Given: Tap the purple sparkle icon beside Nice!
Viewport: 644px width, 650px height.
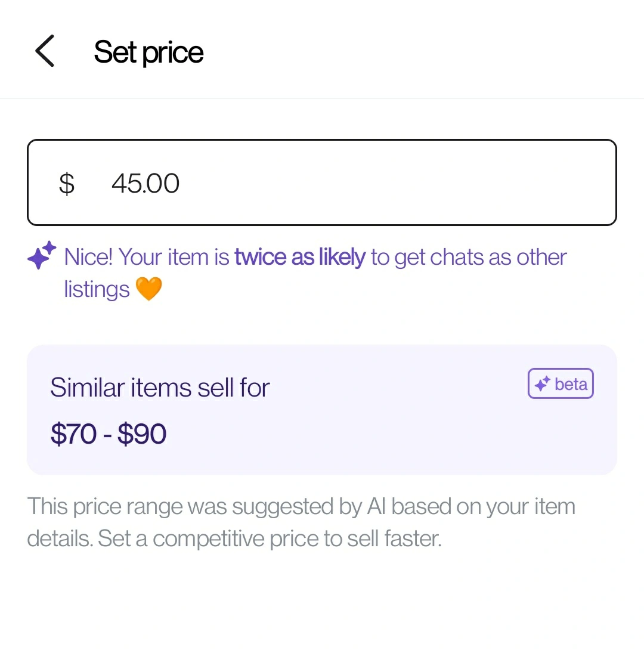Looking at the screenshot, I should pos(41,255).
